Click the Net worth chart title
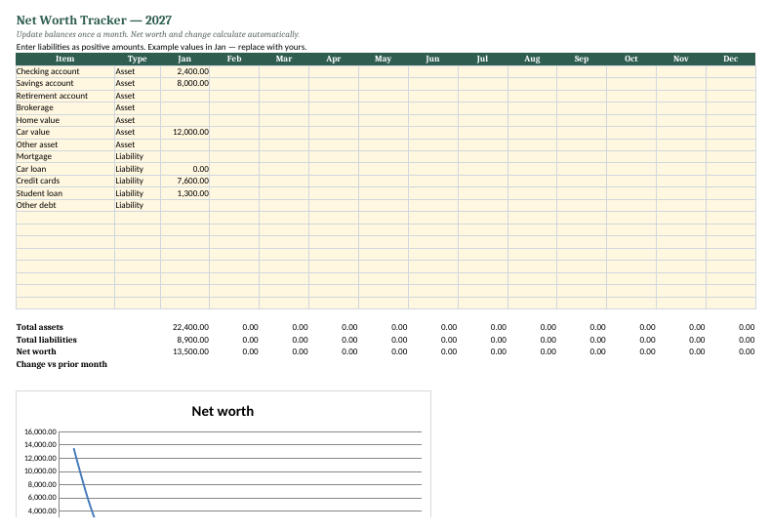 pyautogui.click(x=223, y=411)
